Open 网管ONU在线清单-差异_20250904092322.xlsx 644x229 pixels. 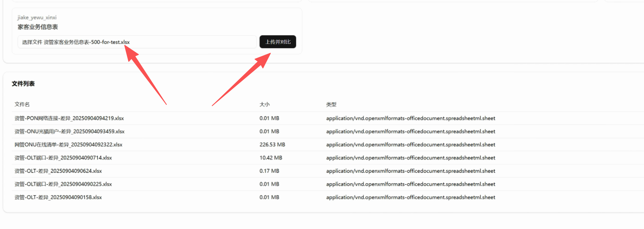click(68, 145)
